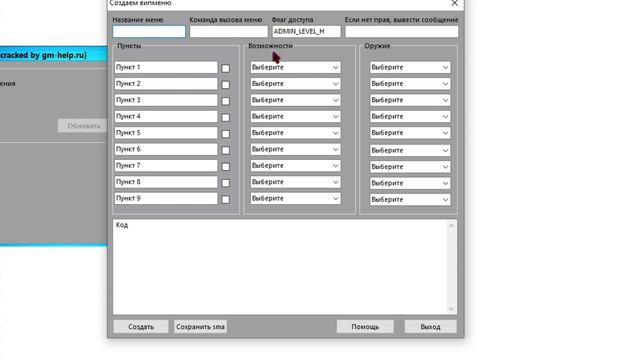Check the box for Пункт 5

point(225,134)
